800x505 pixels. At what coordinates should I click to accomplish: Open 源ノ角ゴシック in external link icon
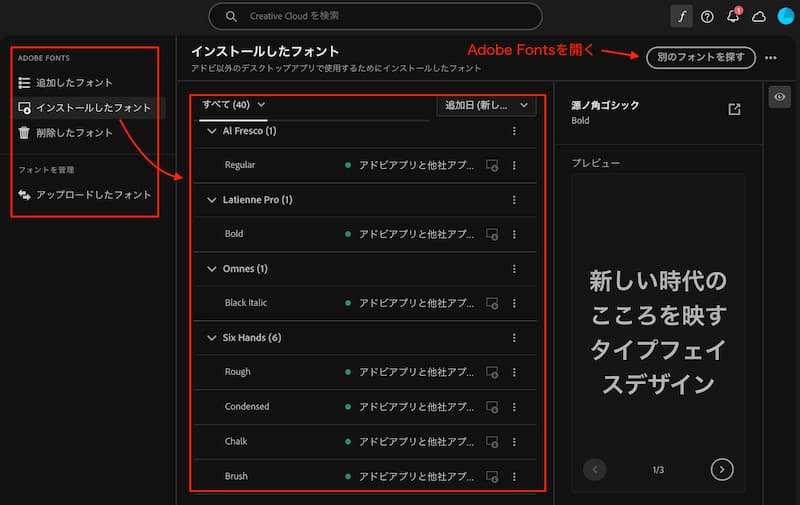[x=734, y=109]
